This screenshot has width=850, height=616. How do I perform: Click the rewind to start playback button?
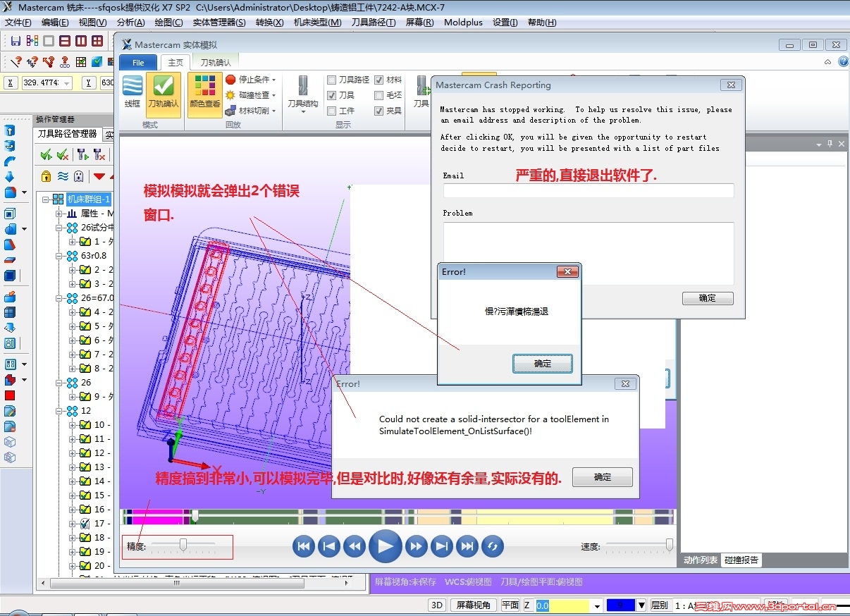[x=304, y=546]
